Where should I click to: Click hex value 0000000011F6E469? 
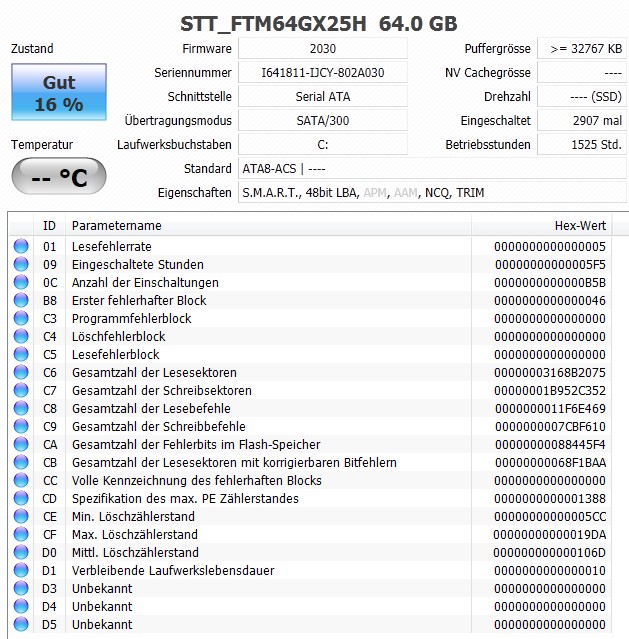pyautogui.click(x=550, y=408)
